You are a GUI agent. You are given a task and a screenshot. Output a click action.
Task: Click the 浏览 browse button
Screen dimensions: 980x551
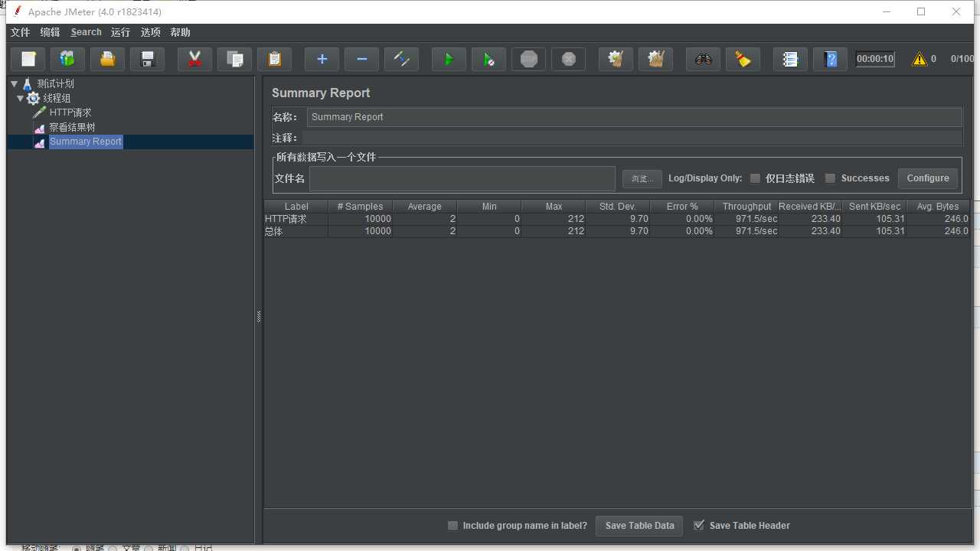642,178
